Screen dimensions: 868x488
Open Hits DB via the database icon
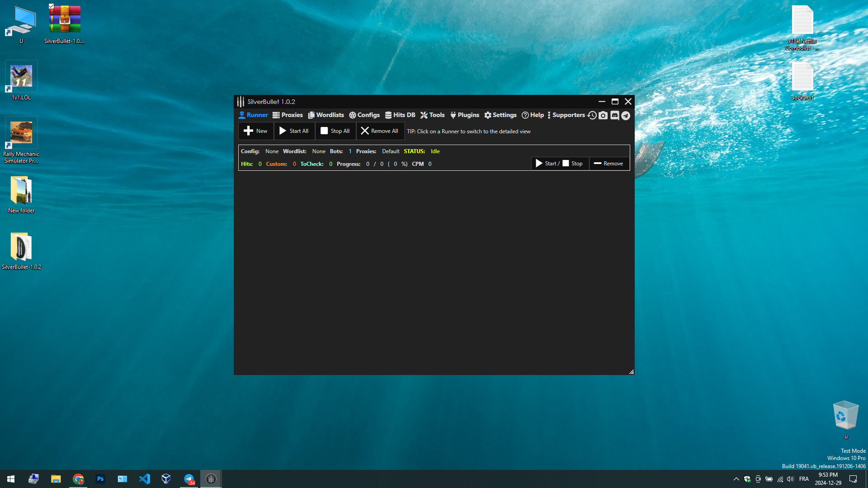click(400, 115)
